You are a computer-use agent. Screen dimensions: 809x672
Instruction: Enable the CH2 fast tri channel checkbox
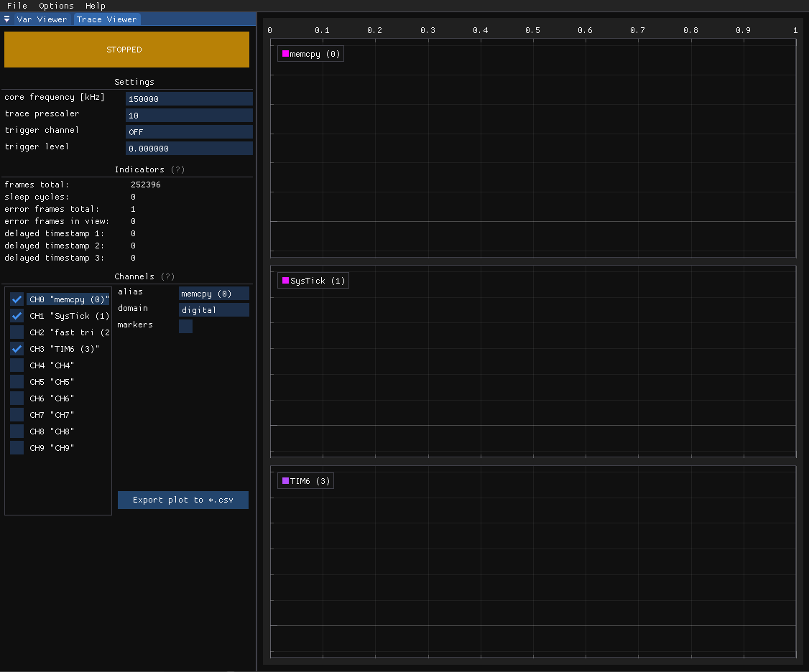(x=17, y=332)
